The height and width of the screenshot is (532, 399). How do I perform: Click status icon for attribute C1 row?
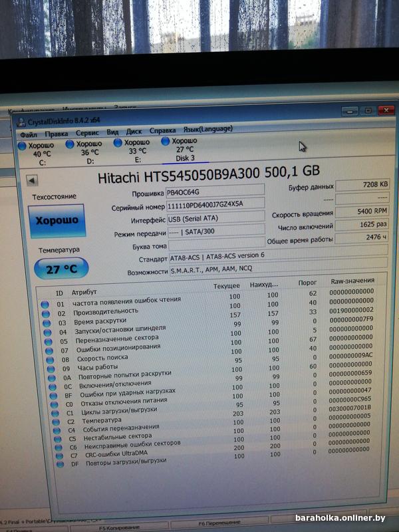pos(55,414)
